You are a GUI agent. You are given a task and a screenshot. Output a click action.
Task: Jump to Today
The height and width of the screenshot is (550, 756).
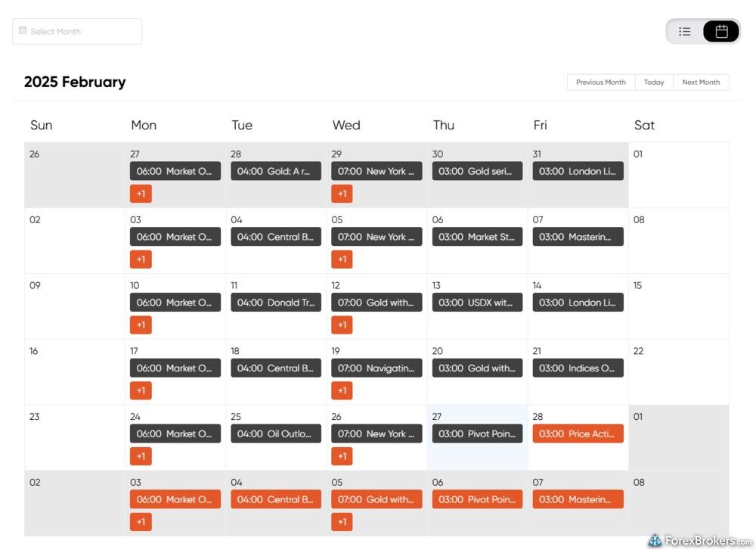click(x=654, y=82)
